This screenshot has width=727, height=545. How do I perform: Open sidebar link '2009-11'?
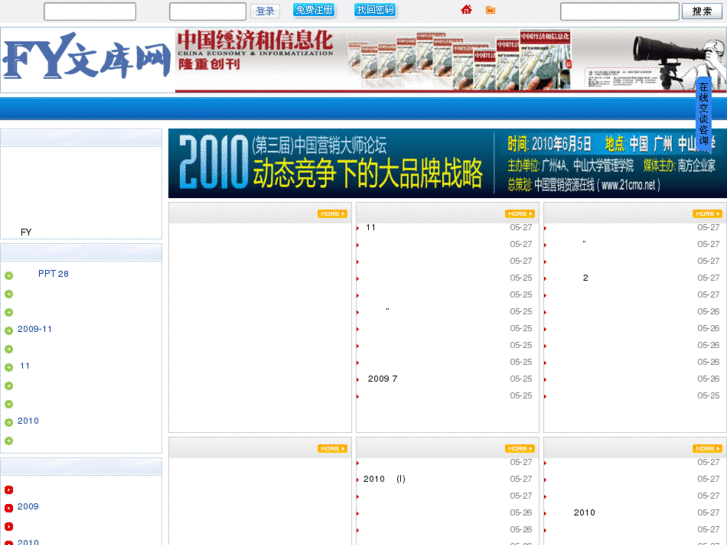click(x=35, y=329)
